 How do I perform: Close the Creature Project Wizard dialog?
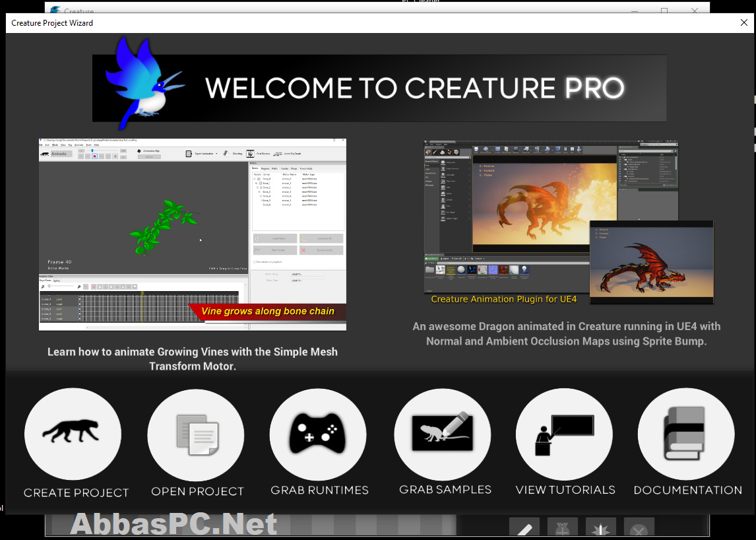[x=744, y=22]
